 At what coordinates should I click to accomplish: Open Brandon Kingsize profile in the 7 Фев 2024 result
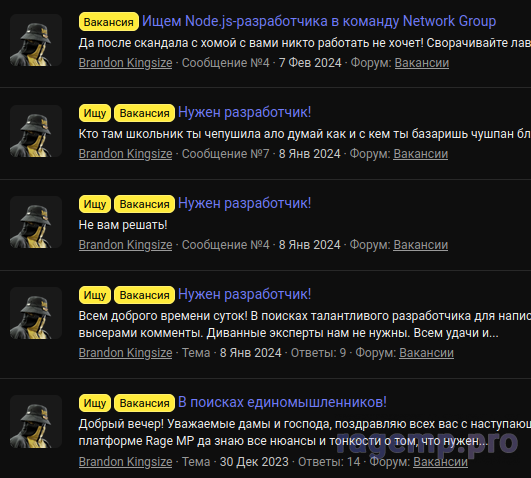click(125, 63)
